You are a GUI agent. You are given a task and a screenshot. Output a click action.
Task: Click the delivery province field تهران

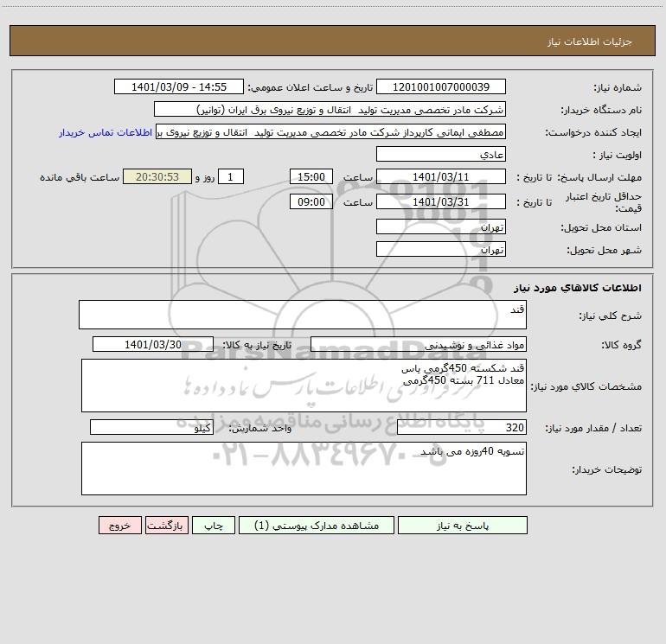pos(441,226)
